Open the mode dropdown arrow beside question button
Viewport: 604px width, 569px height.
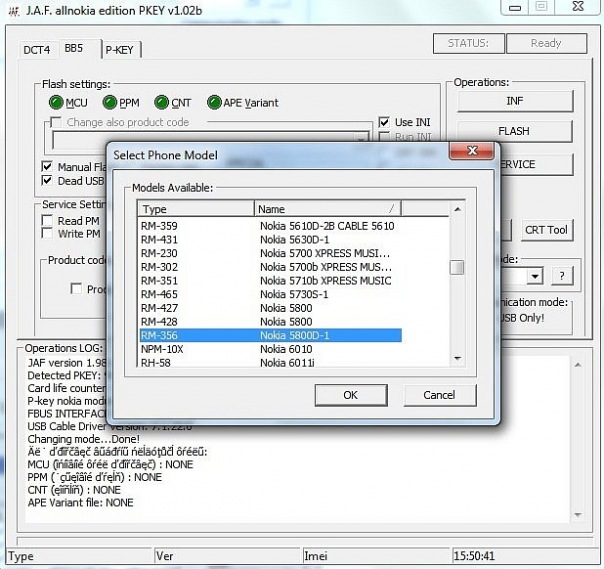click(535, 276)
